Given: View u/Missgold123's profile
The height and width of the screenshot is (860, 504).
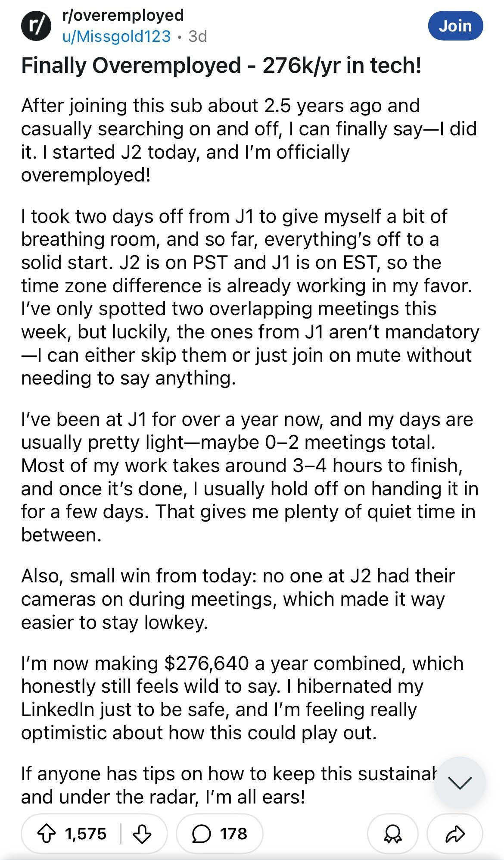Looking at the screenshot, I should pos(117,36).
